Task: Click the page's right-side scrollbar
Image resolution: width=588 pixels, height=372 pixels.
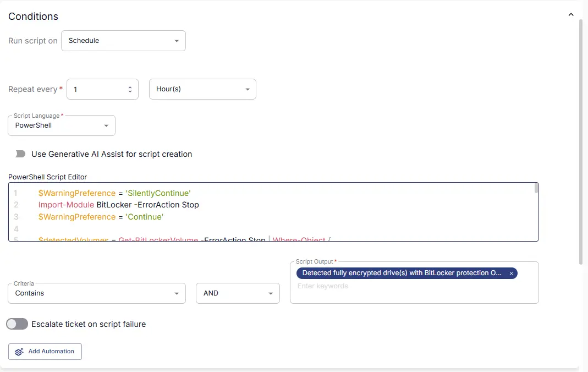Action: [581, 143]
